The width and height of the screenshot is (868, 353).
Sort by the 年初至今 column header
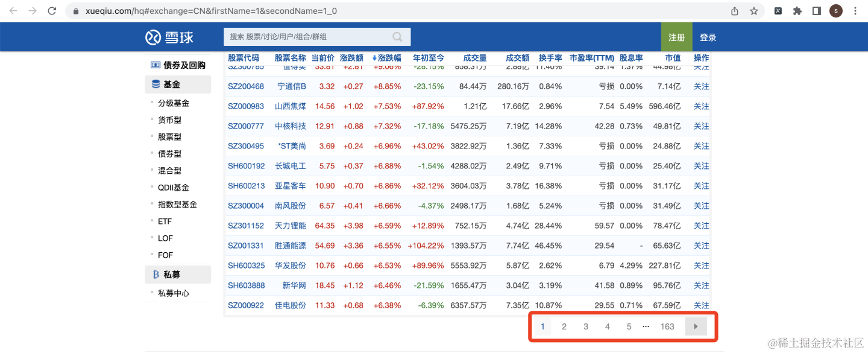click(x=429, y=58)
